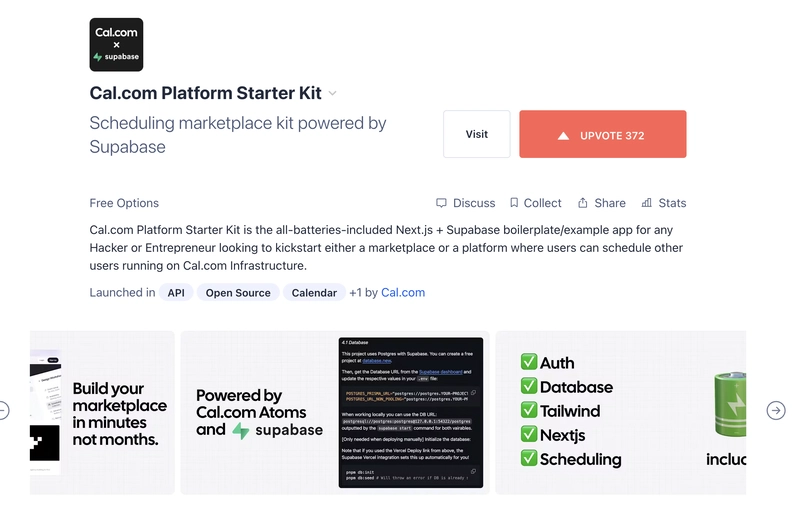Go to the next gallery image arrow

(776, 410)
